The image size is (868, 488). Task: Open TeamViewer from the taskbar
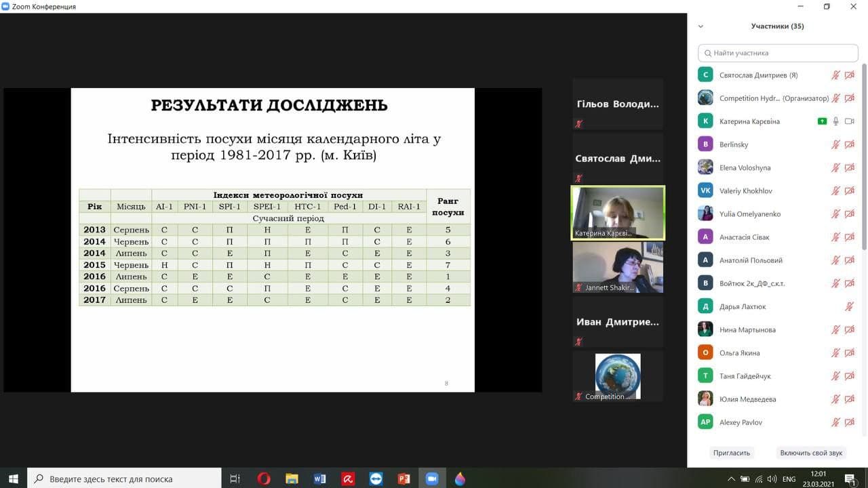[376, 479]
